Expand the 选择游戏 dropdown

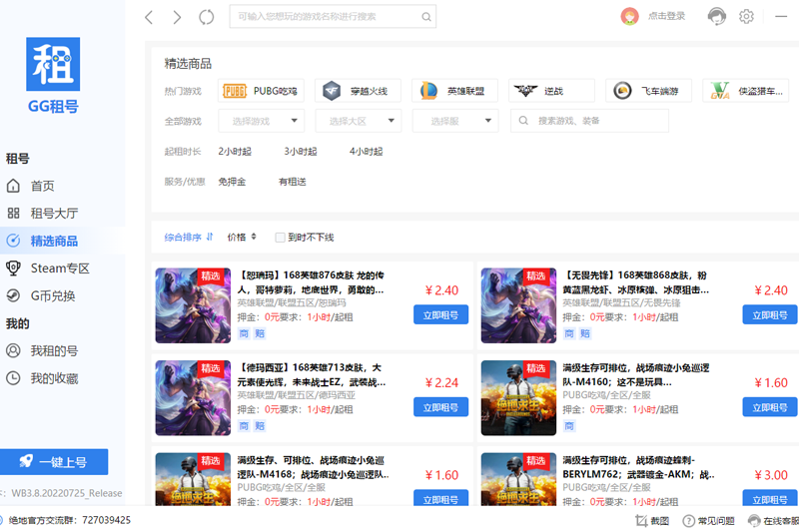click(261, 121)
